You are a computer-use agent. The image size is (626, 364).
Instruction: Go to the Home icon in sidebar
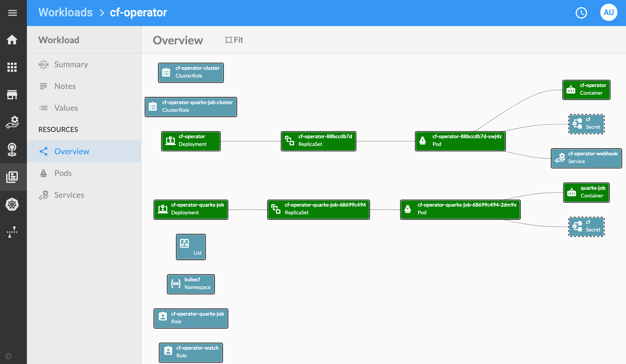12,39
